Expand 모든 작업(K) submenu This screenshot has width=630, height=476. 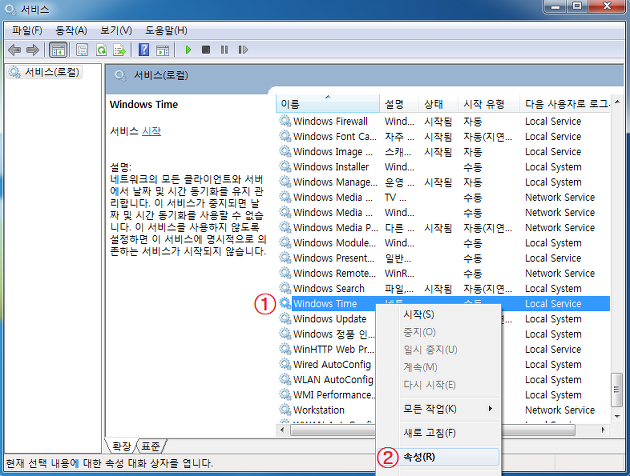click(448, 409)
